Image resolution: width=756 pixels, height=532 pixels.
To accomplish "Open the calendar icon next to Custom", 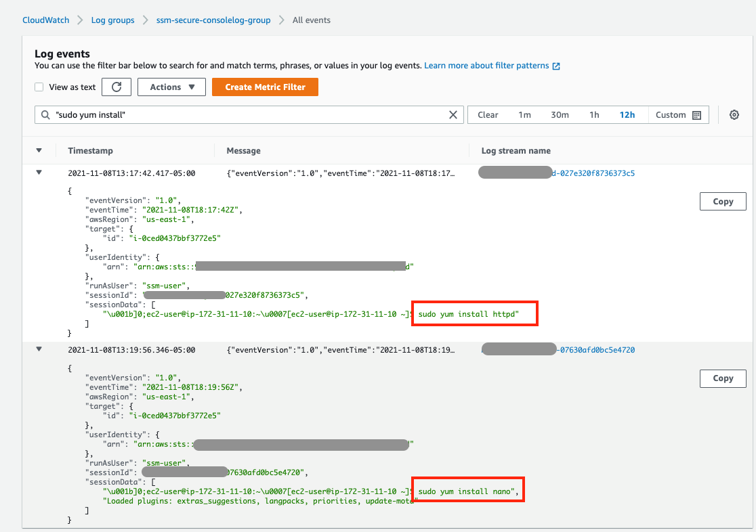I will tap(698, 114).
